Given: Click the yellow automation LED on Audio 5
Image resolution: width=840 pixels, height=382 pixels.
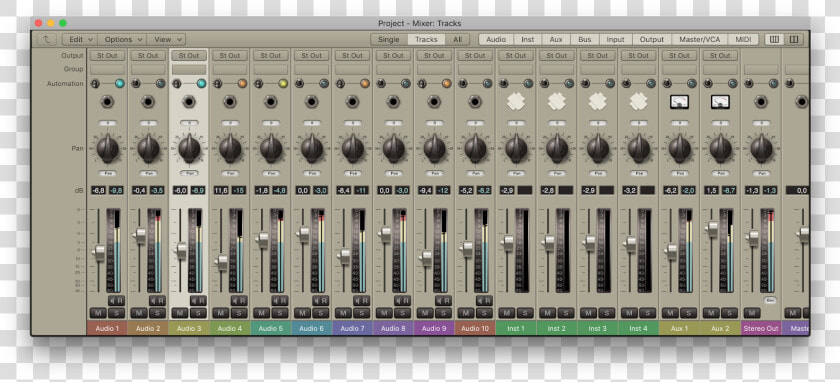Looking at the screenshot, I should click(x=283, y=84).
